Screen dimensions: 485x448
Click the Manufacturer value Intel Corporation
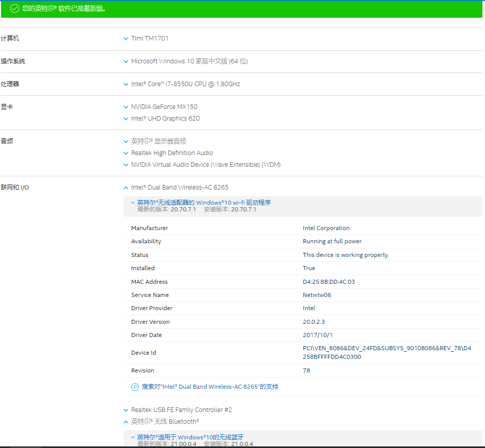coord(326,228)
